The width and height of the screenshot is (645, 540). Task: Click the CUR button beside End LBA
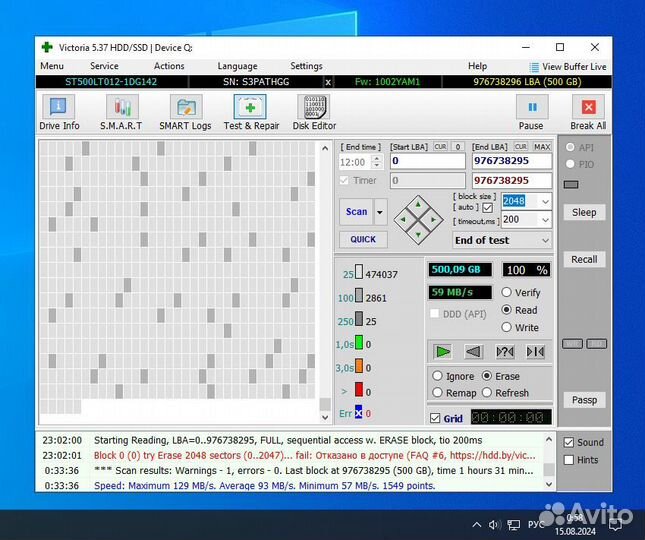tap(521, 147)
